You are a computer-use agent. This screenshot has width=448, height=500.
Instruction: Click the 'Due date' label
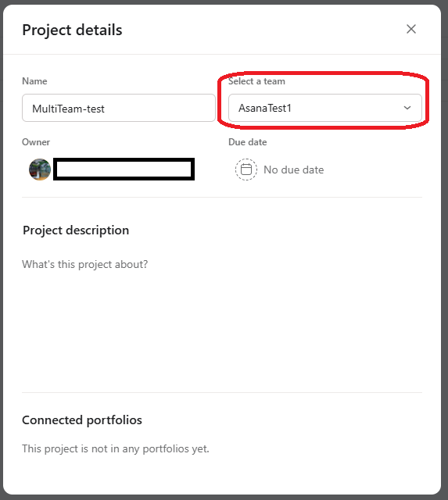click(248, 142)
